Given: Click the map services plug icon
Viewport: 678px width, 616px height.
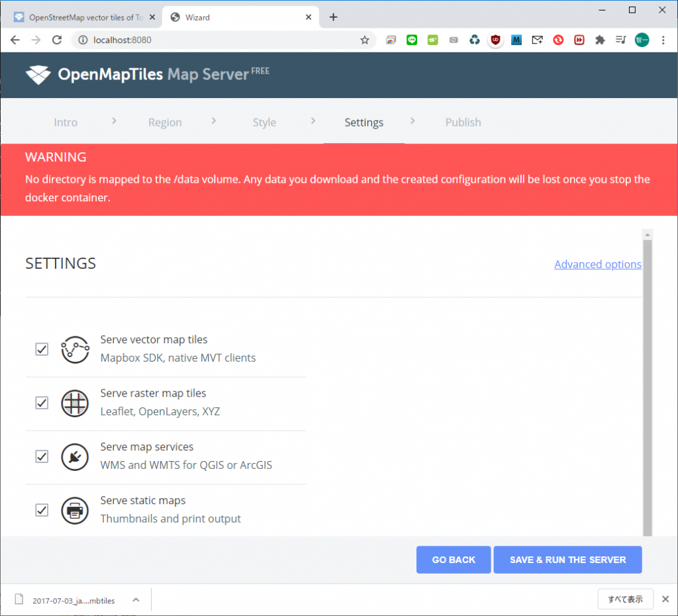Looking at the screenshot, I should click(x=75, y=456).
